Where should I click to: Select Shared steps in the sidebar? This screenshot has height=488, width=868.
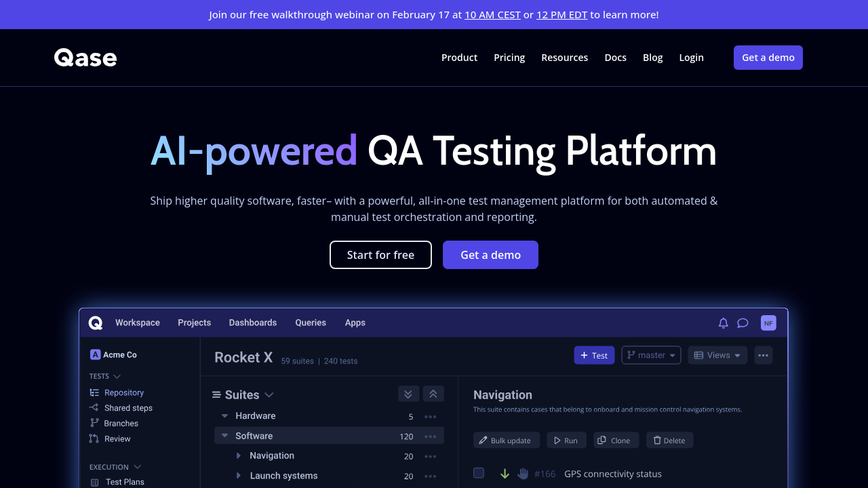click(x=128, y=408)
